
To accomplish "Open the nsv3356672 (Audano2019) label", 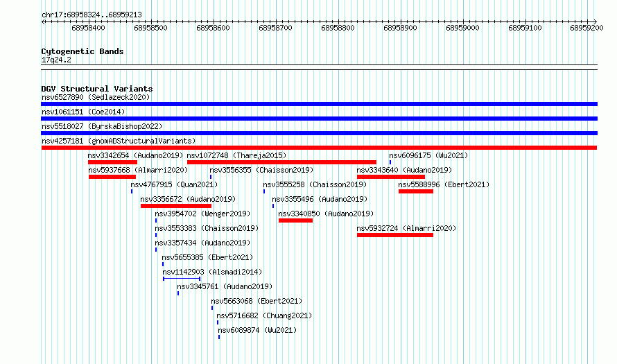I will (x=188, y=199).
